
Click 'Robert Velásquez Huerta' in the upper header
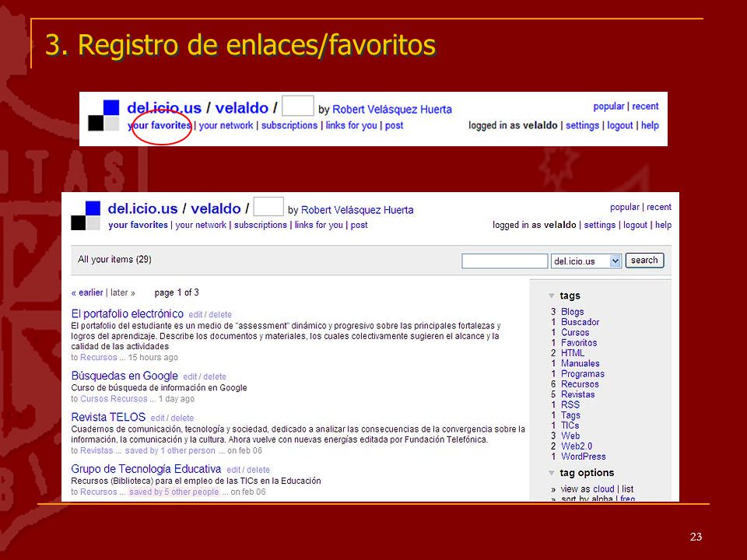click(392, 110)
